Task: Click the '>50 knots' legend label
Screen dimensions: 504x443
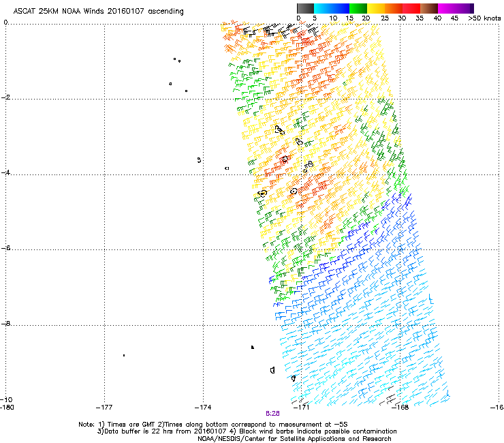Action: (x=484, y=18)
